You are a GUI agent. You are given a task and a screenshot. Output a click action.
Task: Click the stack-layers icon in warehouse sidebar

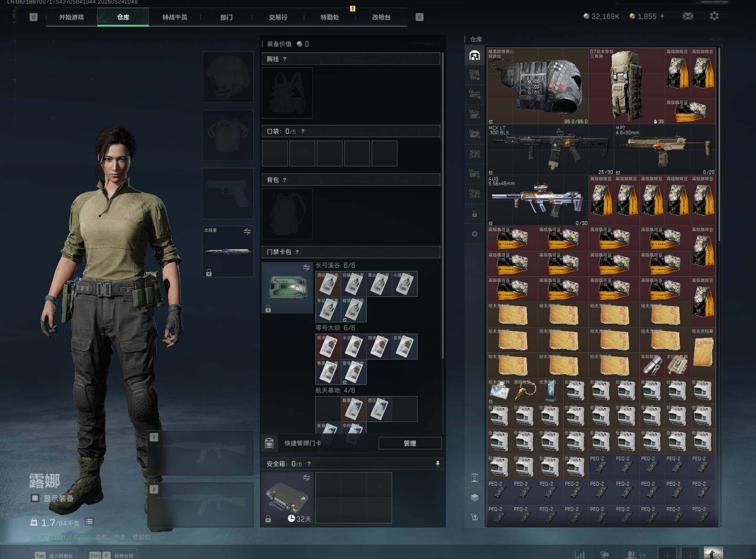coord(475,498)
